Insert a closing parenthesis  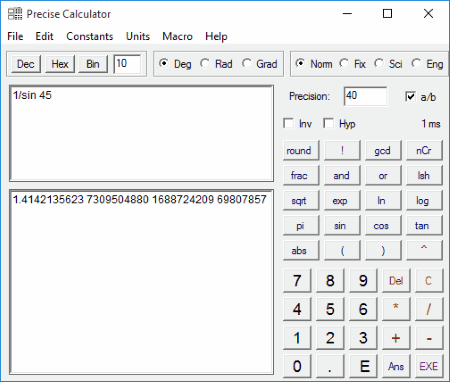coord(383,250)
